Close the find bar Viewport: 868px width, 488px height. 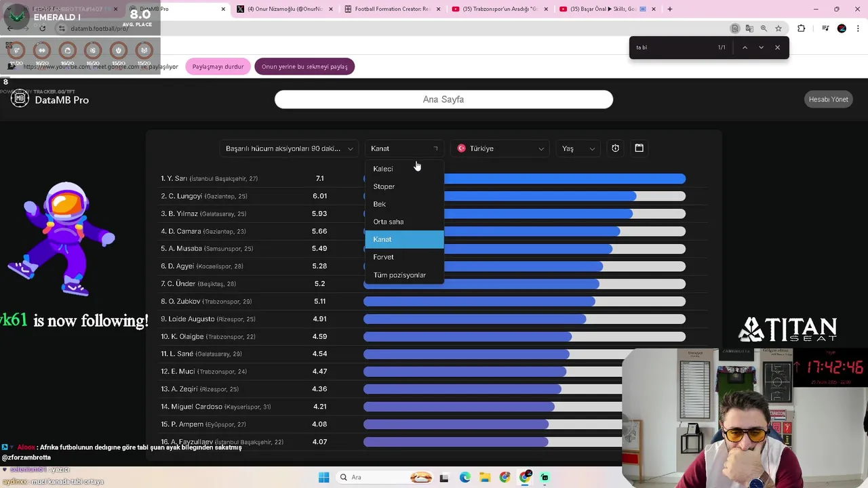point(777,47)
